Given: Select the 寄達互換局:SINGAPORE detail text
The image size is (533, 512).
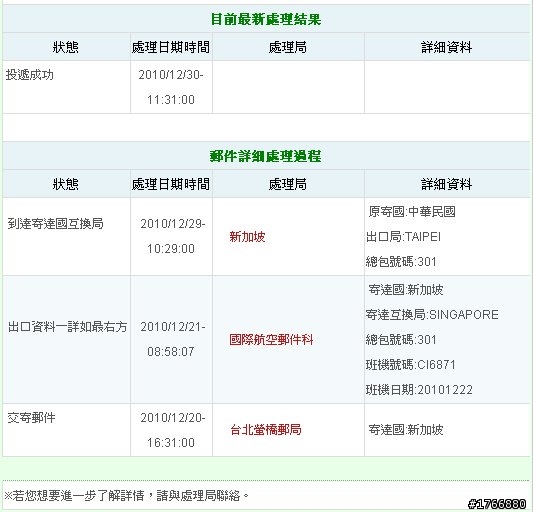Looking at the screenshot, I should [432, 314].
